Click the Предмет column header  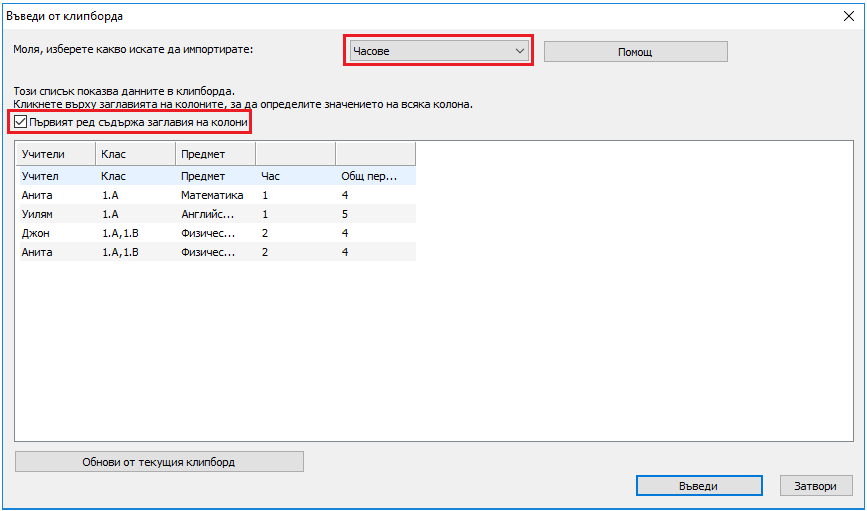tap(215, 154)
